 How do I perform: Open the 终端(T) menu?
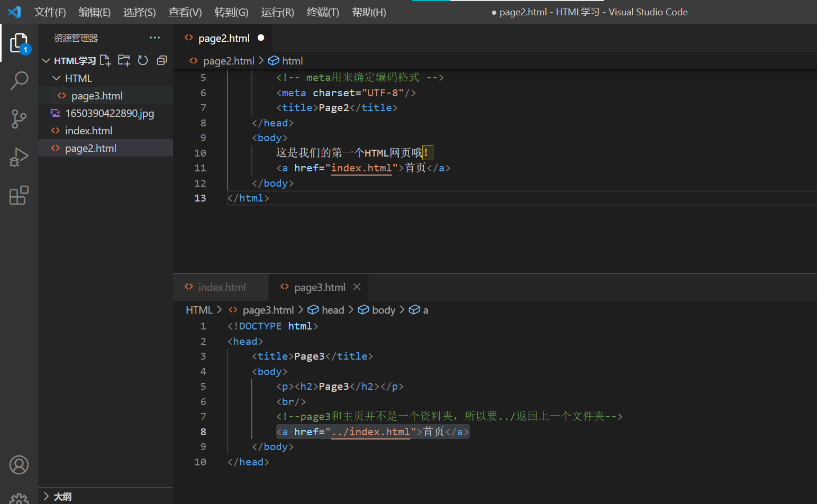(x=323, y=12)
